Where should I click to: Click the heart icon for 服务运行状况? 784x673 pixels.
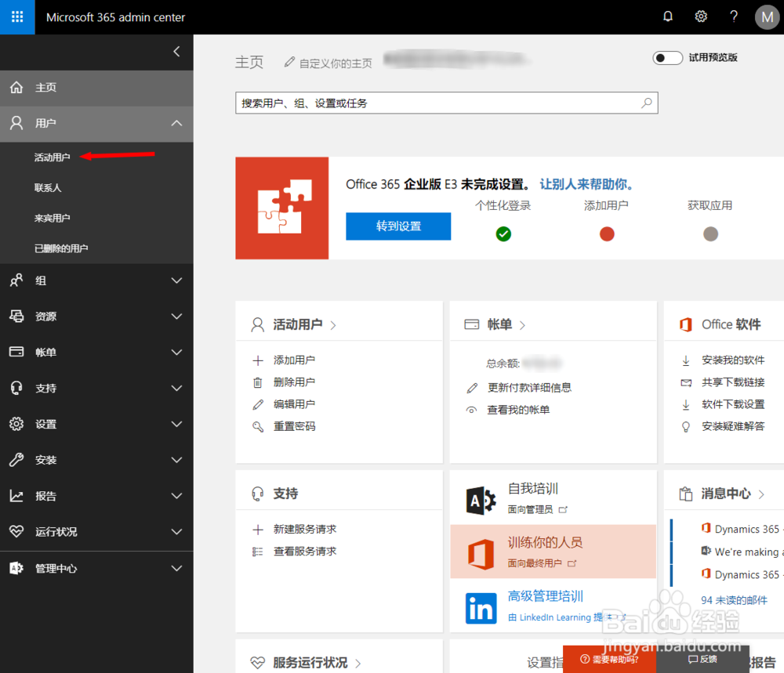pos(257,663)
